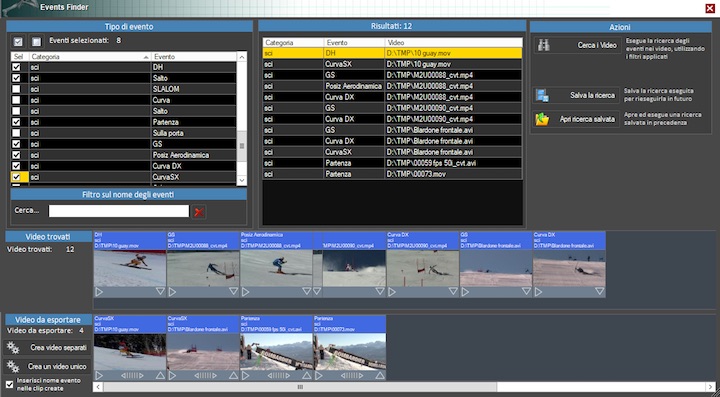The image size is (720, 397).
Task: Play the GS Blardone frontale.avi found clip
Action: point(465,291)
